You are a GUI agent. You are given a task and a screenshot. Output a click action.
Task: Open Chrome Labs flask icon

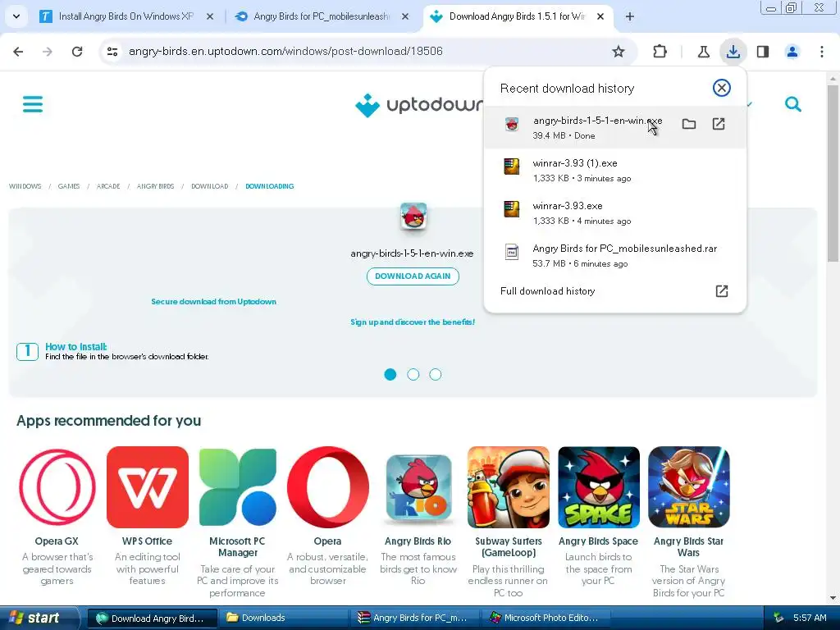pyautogui.click(x=703, y=52)
